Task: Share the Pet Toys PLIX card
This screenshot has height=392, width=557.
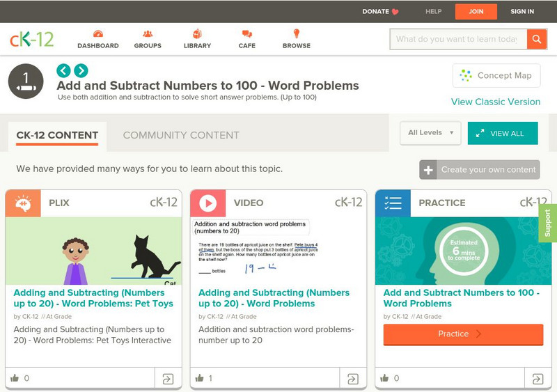Action: click(x=168, y=379)
